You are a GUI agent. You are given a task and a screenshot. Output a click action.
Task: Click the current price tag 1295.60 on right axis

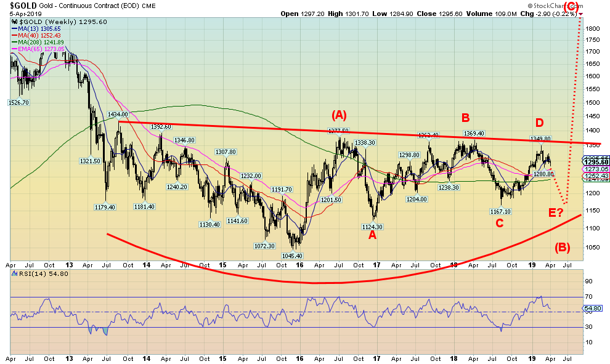click(595, 163)
